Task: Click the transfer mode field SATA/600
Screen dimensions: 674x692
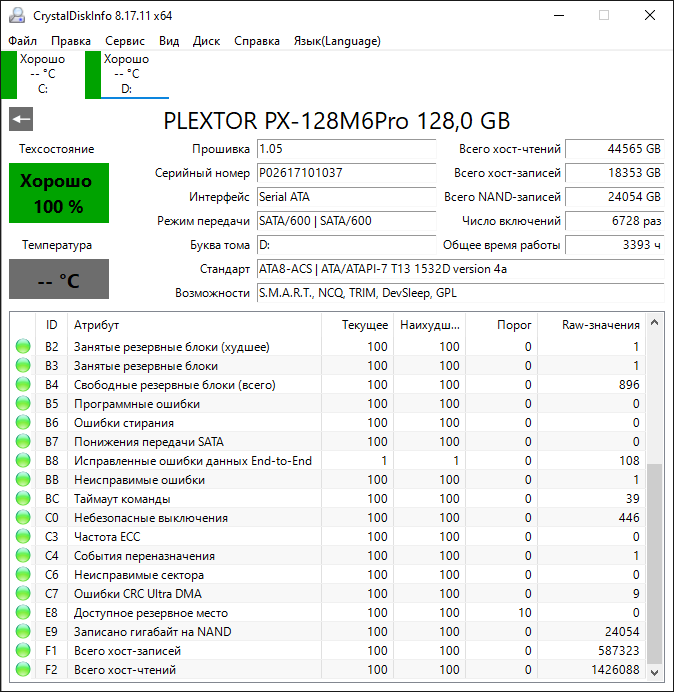Action: coord(346,221)
